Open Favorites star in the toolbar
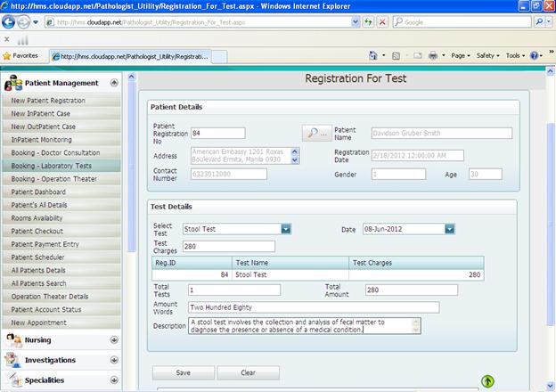The image size is (556, 392). pos(20,55)
